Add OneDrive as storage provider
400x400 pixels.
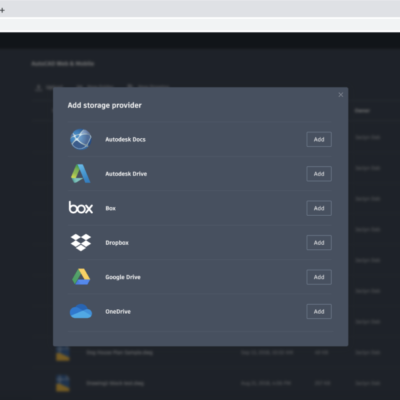(x=319, y=311)
